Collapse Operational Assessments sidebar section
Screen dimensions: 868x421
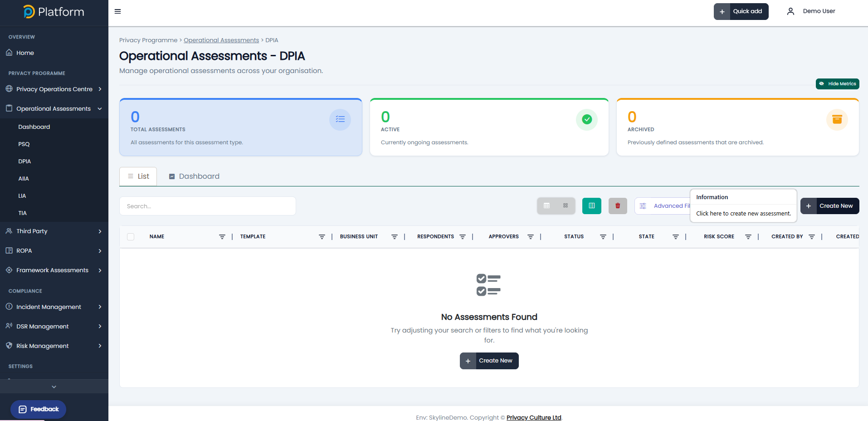54,108
